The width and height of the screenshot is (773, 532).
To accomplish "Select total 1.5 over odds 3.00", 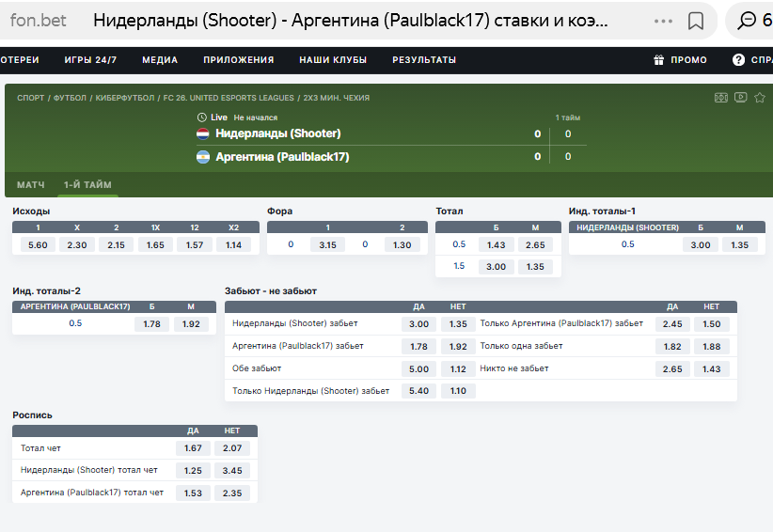I will [496, 267].
